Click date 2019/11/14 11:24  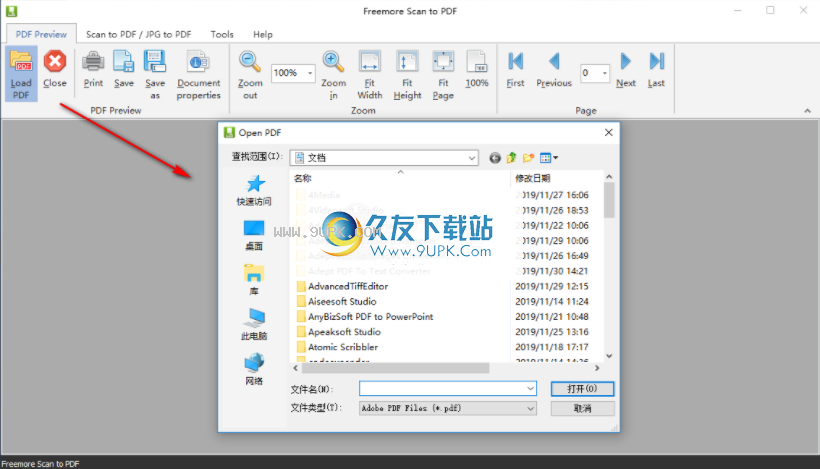552,301
